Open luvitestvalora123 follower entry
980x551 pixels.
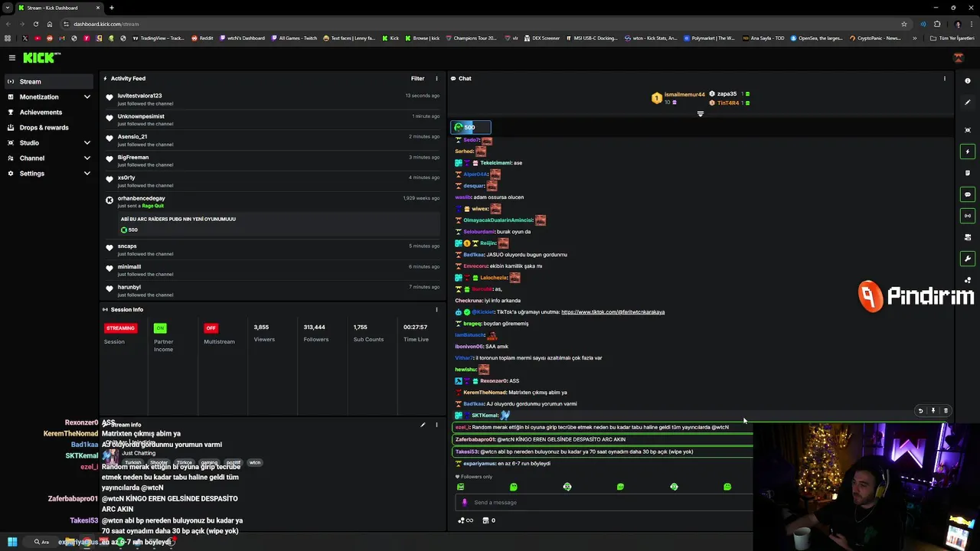pos(272,99)
